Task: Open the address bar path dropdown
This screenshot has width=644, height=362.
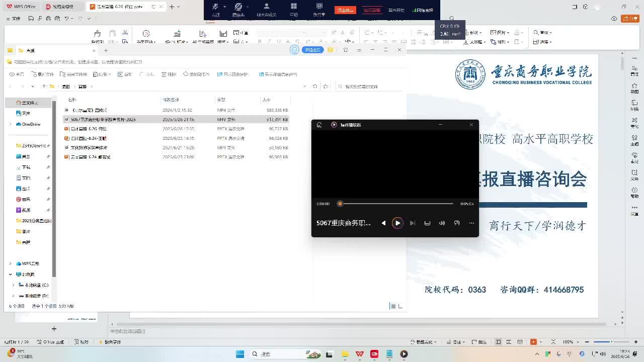Action: coord(304,86)
